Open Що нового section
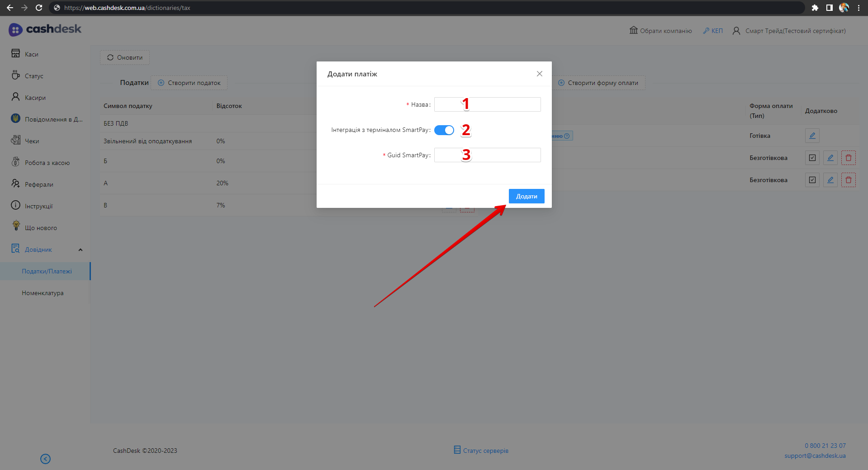Viewport: 868px width, 470px height. coord(41,228)
